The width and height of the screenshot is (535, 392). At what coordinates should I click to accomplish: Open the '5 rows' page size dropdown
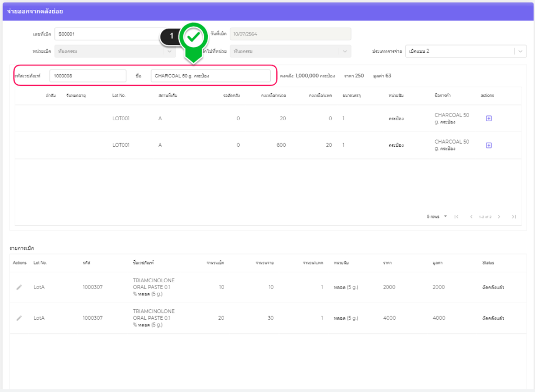[437, 216]
